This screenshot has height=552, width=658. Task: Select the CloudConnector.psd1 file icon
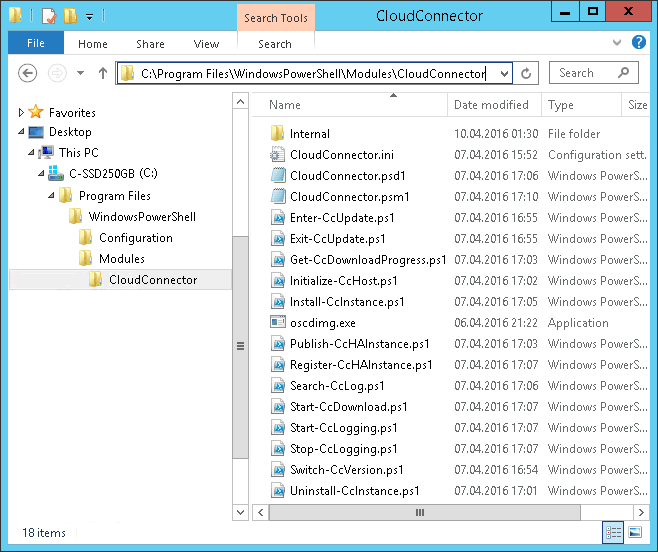277,175
